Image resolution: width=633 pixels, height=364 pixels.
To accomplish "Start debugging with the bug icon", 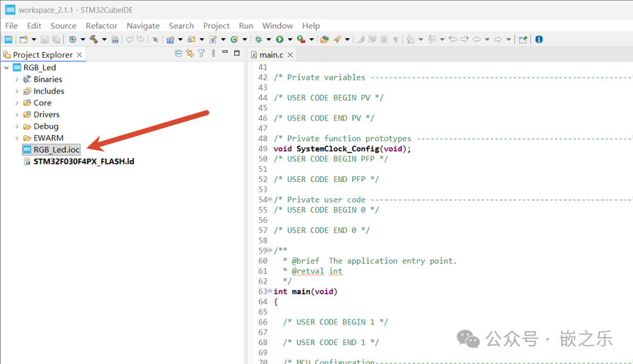I will tap(258, 39).
